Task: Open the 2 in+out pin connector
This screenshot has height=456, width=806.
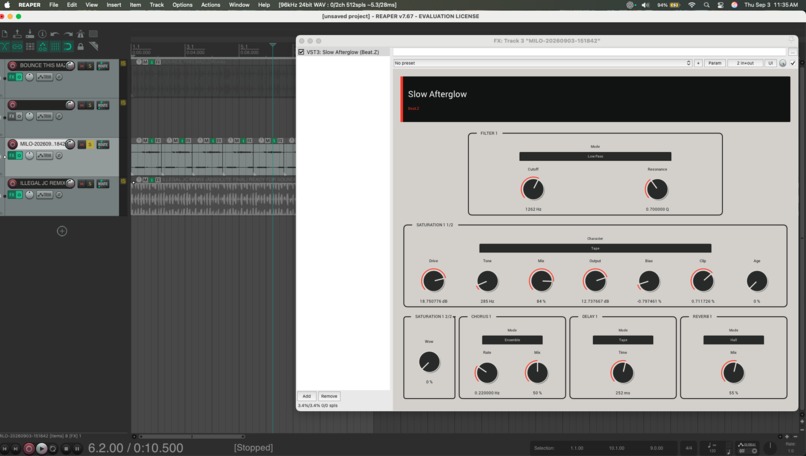Action: point(745,63)
